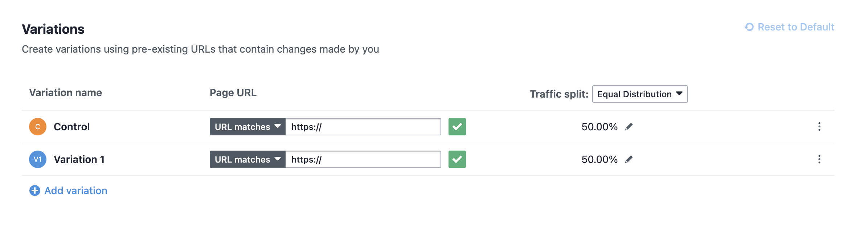Select the Control variation name label
868x225 pixels.
[x=71, y=127]
